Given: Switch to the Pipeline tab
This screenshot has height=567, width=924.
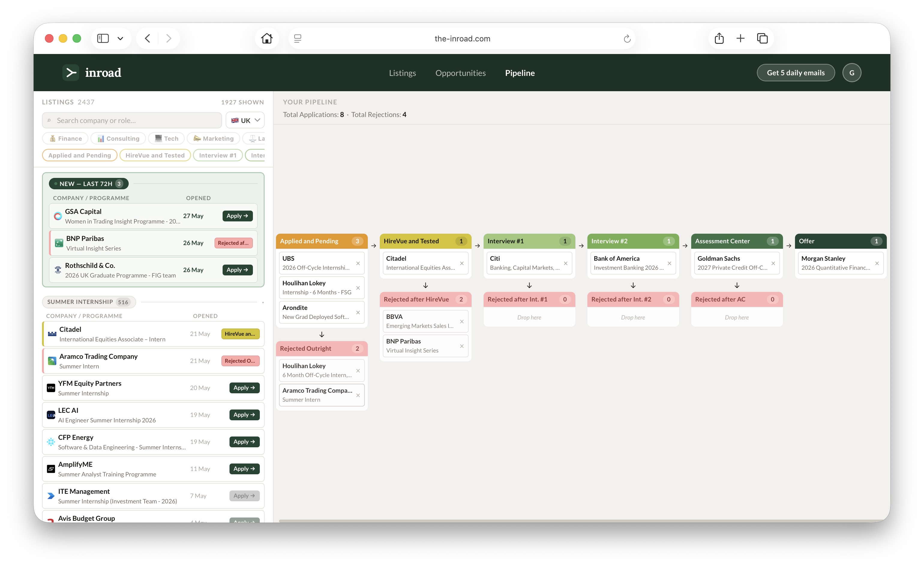Looking at the screenshot, I should coord(520,73).
